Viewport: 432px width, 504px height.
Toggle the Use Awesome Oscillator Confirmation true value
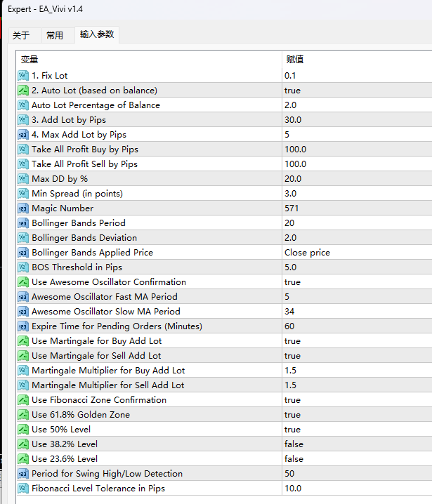point(292,282)
